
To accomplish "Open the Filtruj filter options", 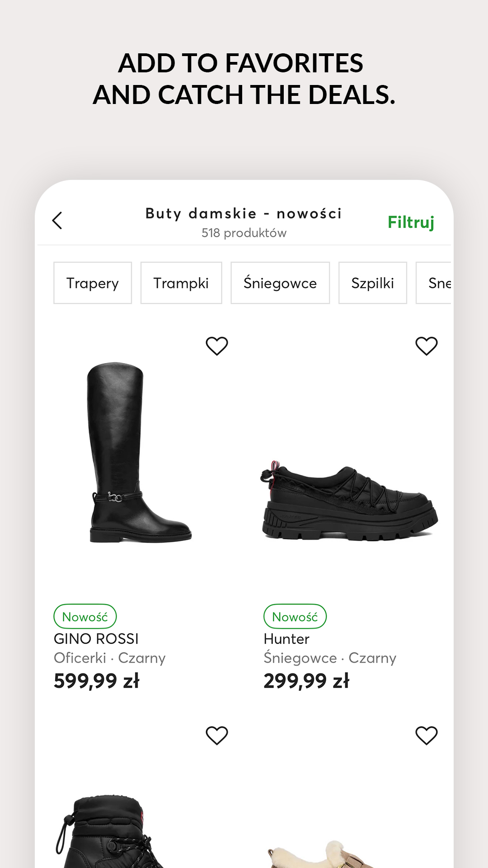I will coord(411,222).
